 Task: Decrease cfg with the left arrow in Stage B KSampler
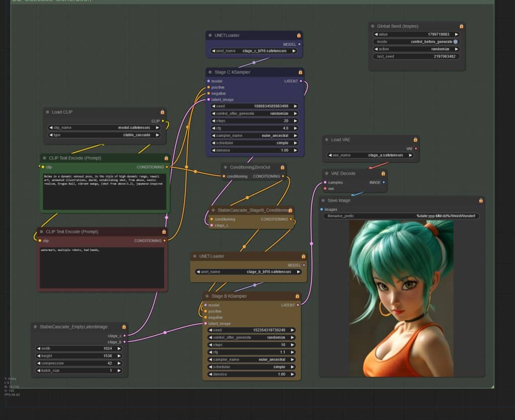211,353
